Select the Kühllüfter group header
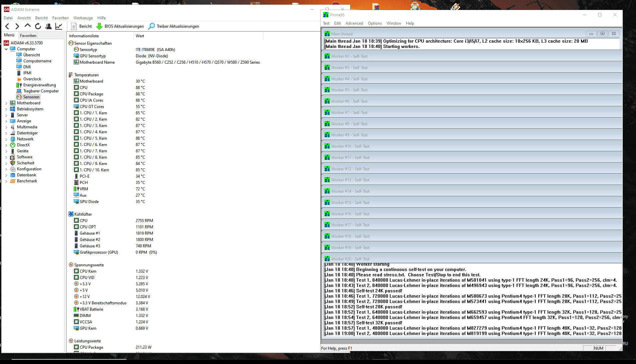Screen dimensions: 636x364 [80, 214]
